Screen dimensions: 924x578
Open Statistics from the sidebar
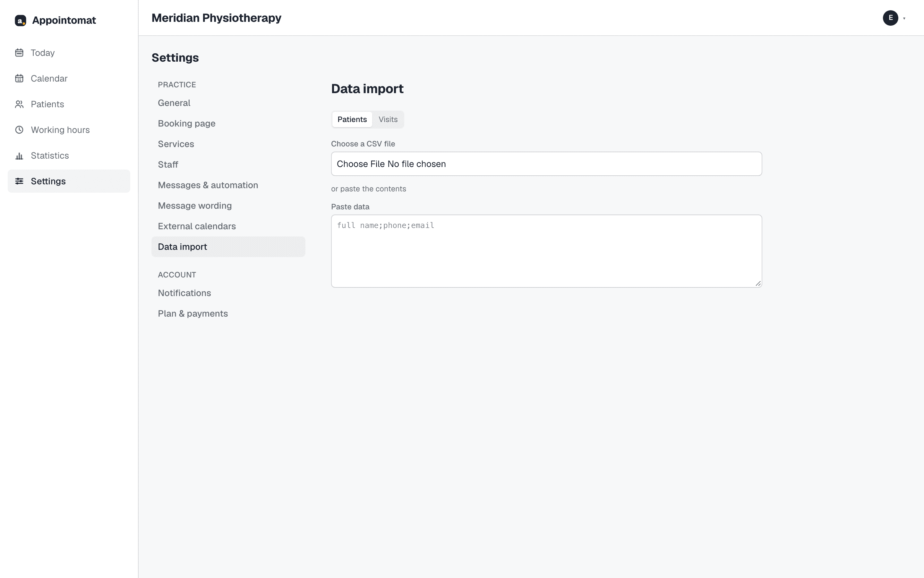69,156
